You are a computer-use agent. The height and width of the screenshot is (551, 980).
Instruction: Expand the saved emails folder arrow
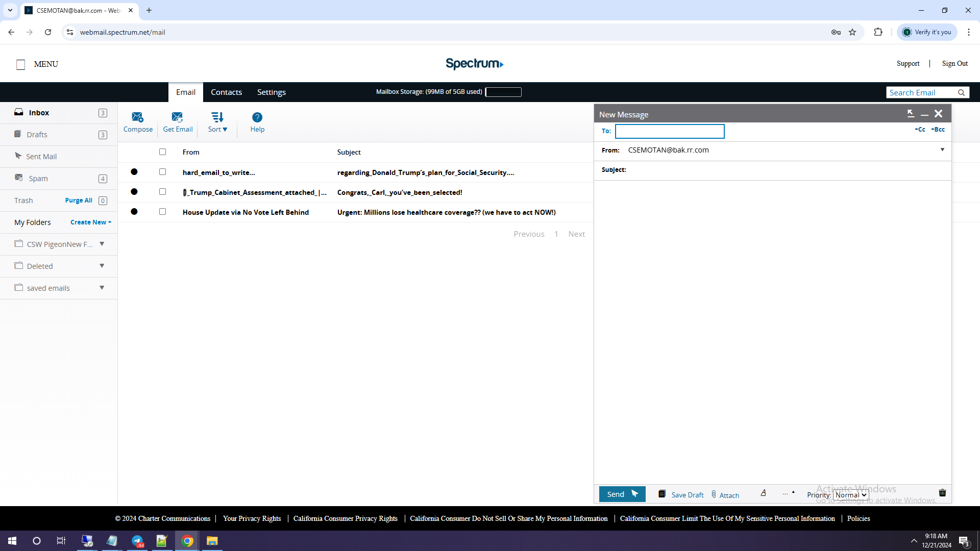point(102,288)
